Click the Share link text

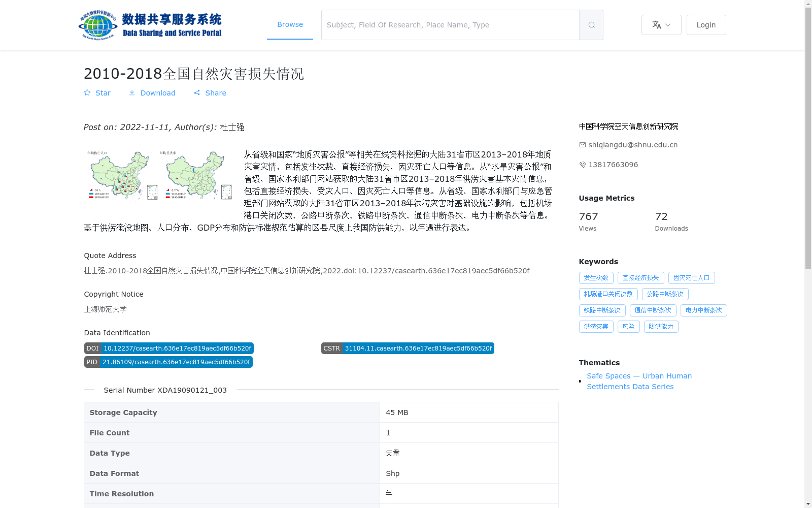[216, 93]
